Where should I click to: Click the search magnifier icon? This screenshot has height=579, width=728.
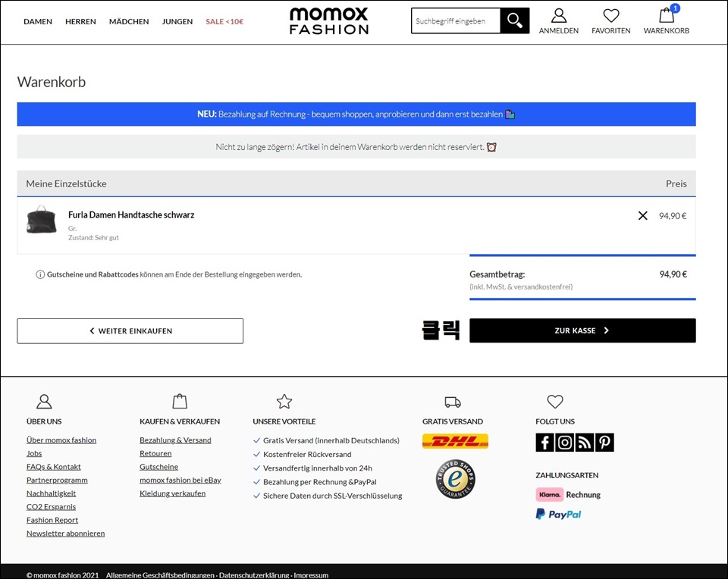pyautogui.click(x=514, y=20)
